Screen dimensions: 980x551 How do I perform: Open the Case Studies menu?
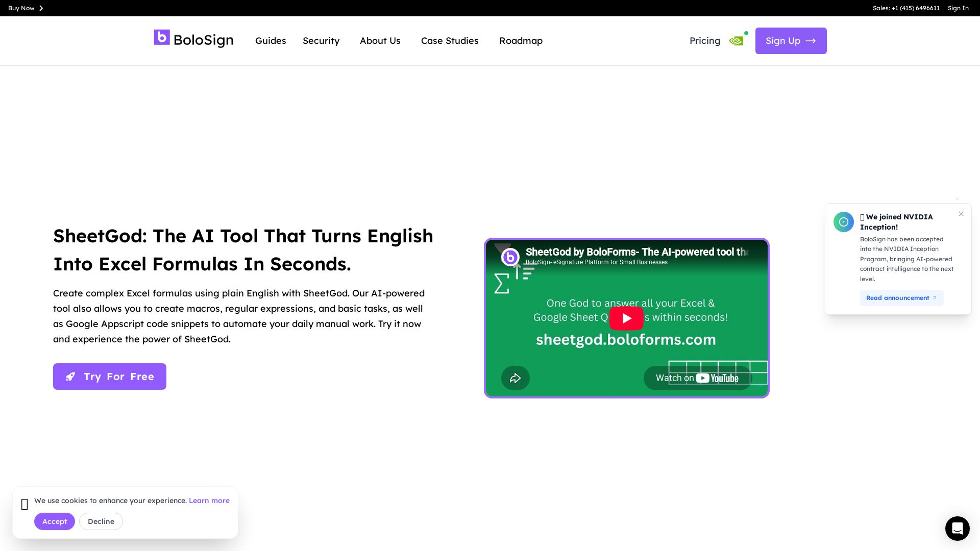(x=450, y=41)
